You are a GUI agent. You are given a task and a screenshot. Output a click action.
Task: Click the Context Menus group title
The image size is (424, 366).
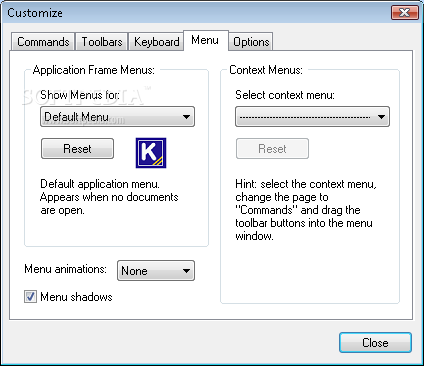[266, 70]
